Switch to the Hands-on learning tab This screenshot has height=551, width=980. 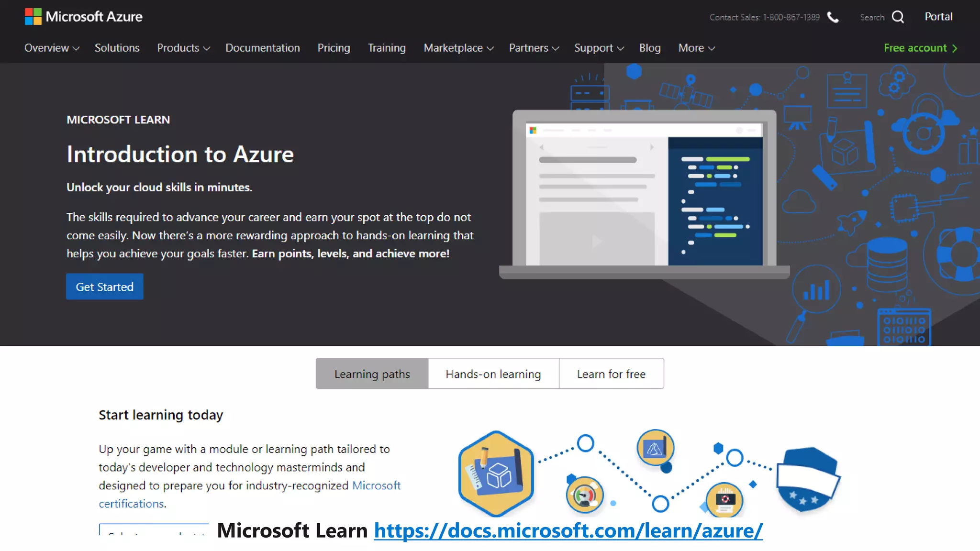point(493,374)
